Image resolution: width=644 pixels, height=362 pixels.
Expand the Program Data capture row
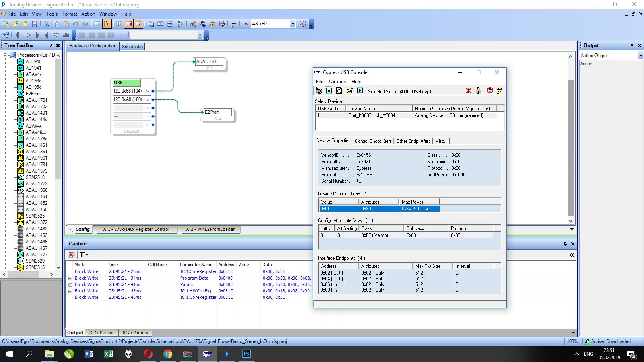[70, 278]
